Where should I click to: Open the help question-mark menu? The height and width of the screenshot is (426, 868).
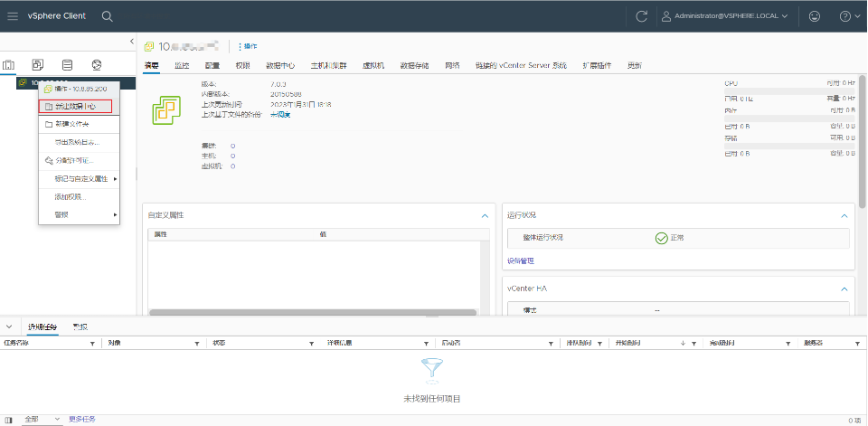(850, 16)
